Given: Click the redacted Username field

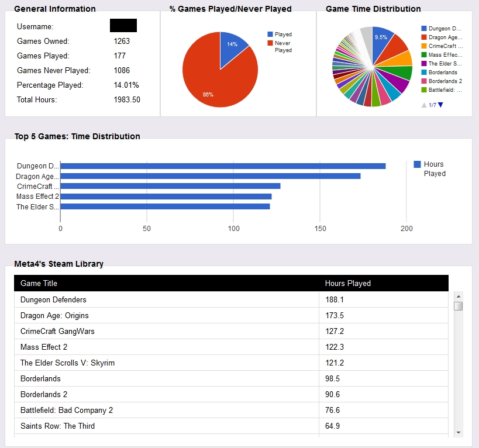Looking at the screenshot, I should pos(123,25).
